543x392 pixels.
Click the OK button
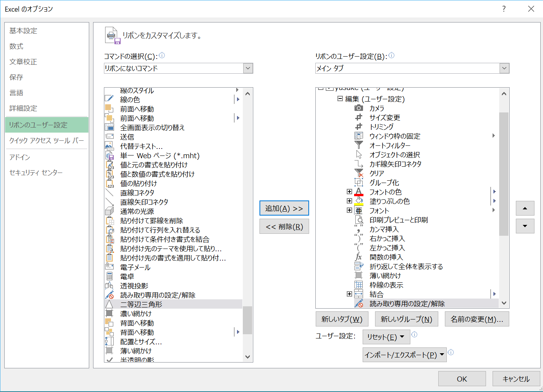tap(462, 379)
